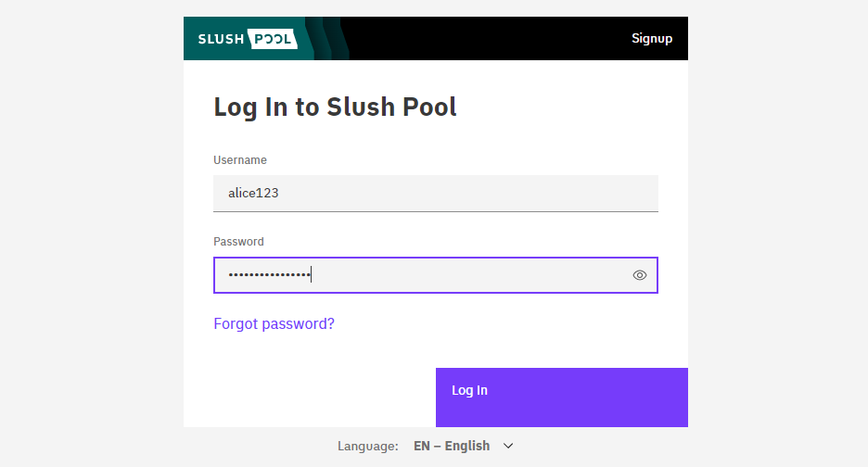868x467 pixels.
Task: Show the password with the eye icon
Action: (x=639, y=275)
